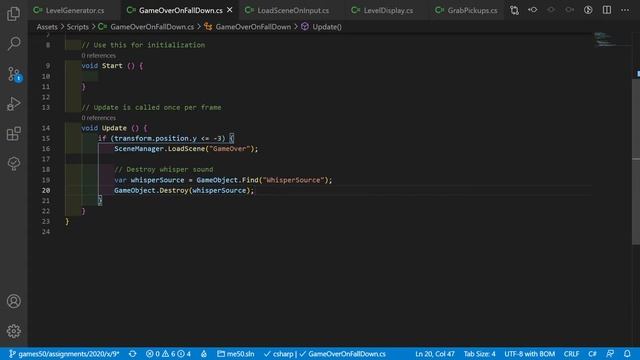
Task: Change end of line sequence CRLF
Action: tap(571, 354)
